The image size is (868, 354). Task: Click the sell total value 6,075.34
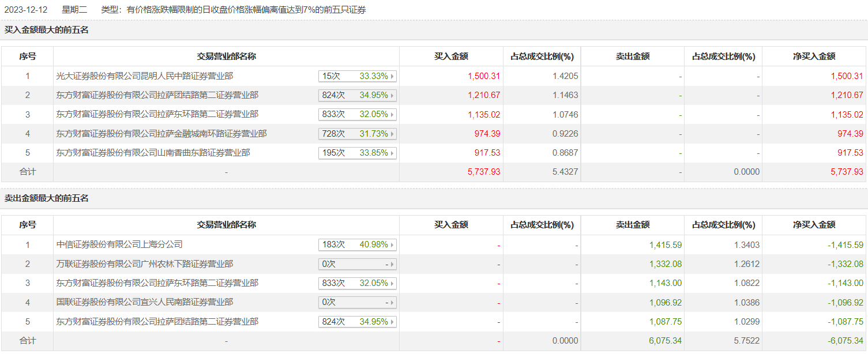(x=665, y=341)
